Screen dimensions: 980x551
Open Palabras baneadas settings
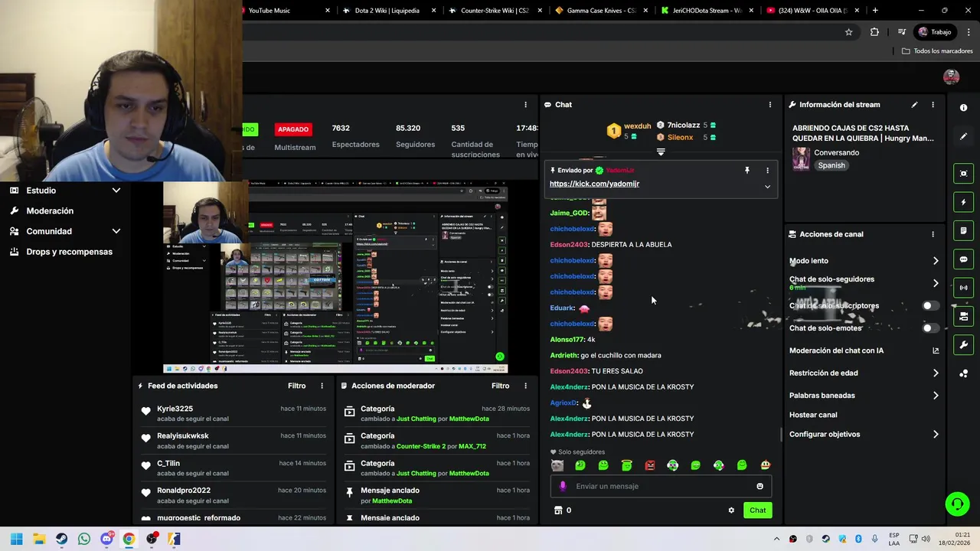tap(864, 396)
